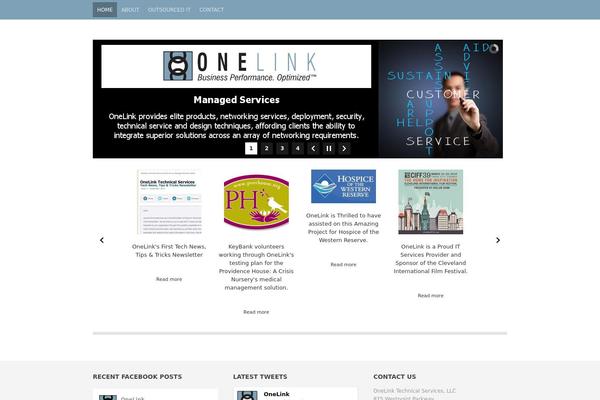Viewport: 600px width, 400px height.
Task: Pause the banner slideshow
Action: 329,149
